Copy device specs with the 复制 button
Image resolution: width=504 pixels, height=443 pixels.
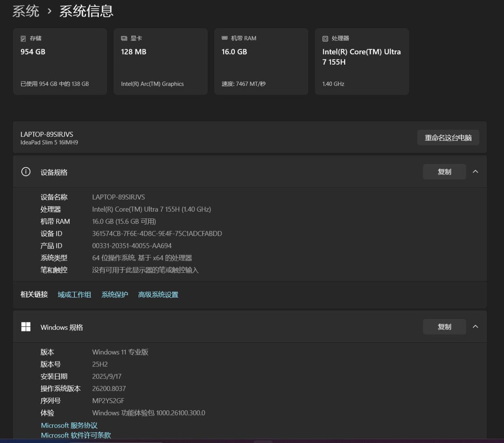click(x=444, y=172)
